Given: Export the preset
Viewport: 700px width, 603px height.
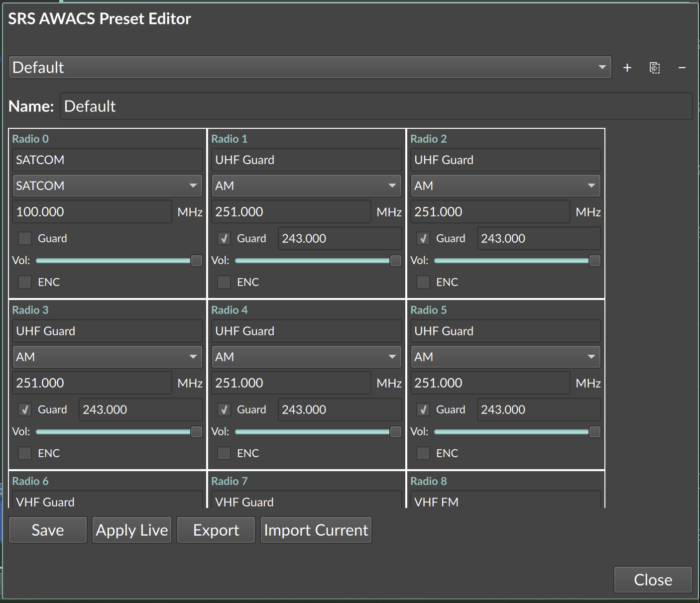Looking at the screenshot, I should pyautogui.click(x=216, y=530).
